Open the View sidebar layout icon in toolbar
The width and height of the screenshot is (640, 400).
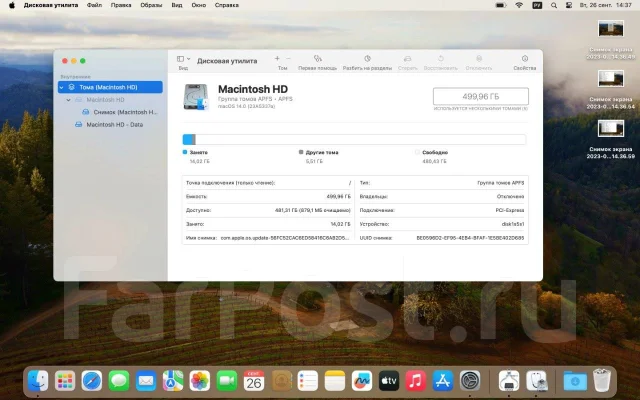click(180, 59)
